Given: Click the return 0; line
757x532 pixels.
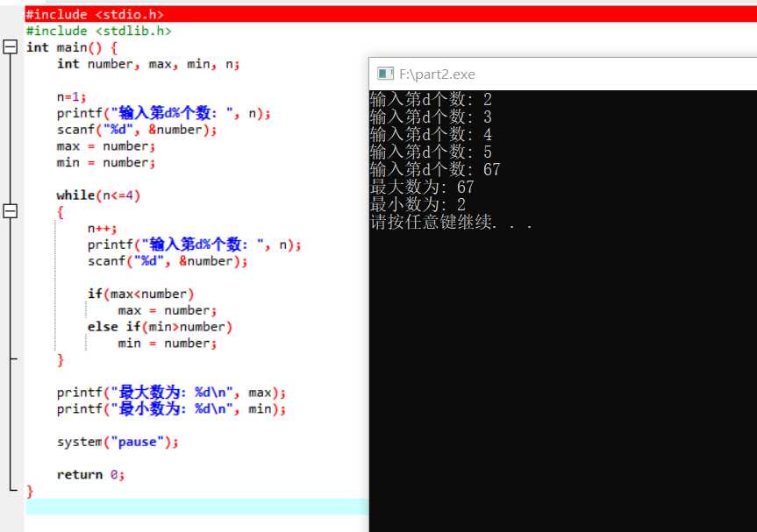Looking at the screenshot, I should point(90,475).
